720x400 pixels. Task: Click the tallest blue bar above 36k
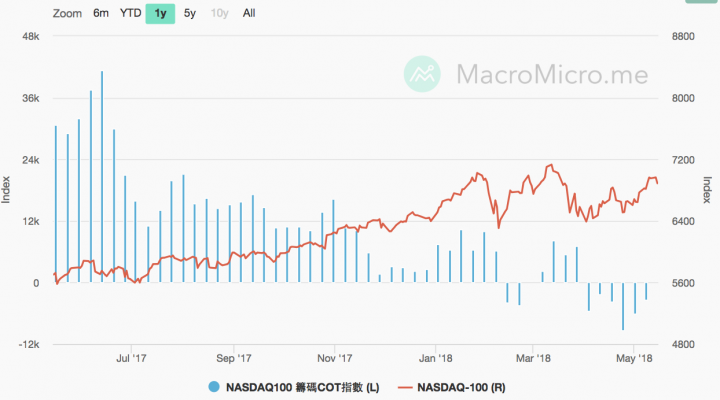102,177
